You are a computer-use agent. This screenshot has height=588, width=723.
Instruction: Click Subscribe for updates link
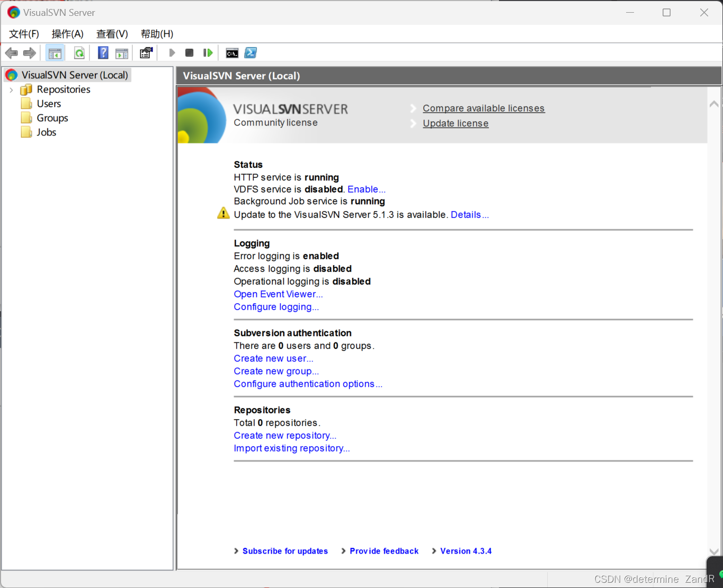pyautogui.click(x=285, y=551)
